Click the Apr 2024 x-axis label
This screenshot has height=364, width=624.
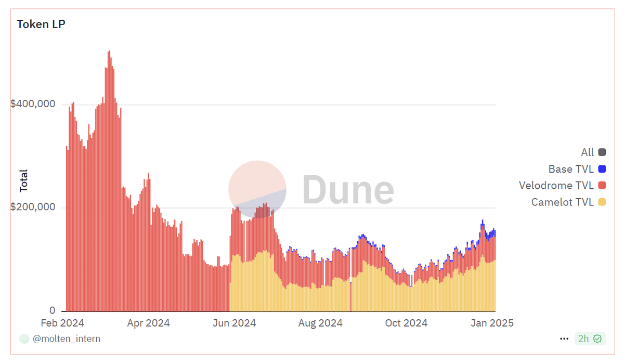click(149, 323)
